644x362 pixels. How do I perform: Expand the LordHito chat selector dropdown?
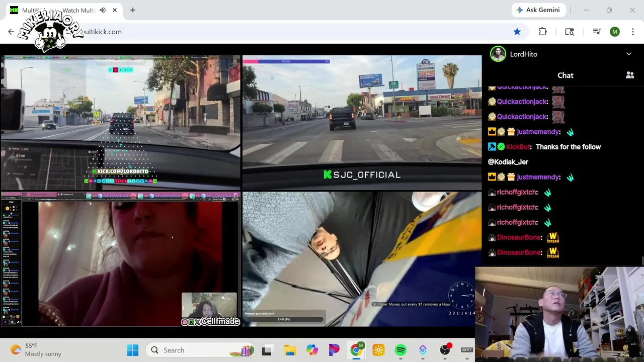click(x=629, y=54)
